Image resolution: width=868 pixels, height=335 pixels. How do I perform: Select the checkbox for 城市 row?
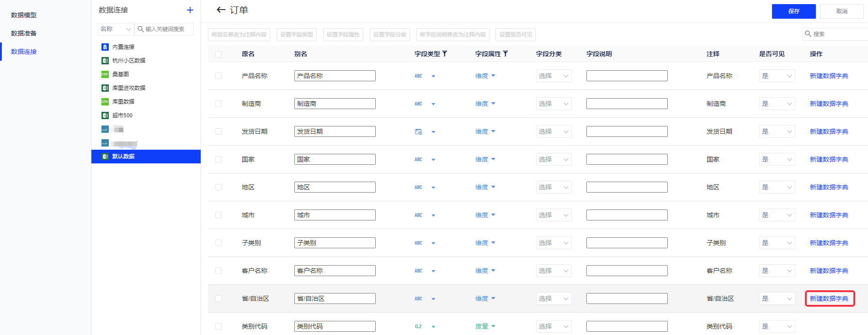pos(218,215)
